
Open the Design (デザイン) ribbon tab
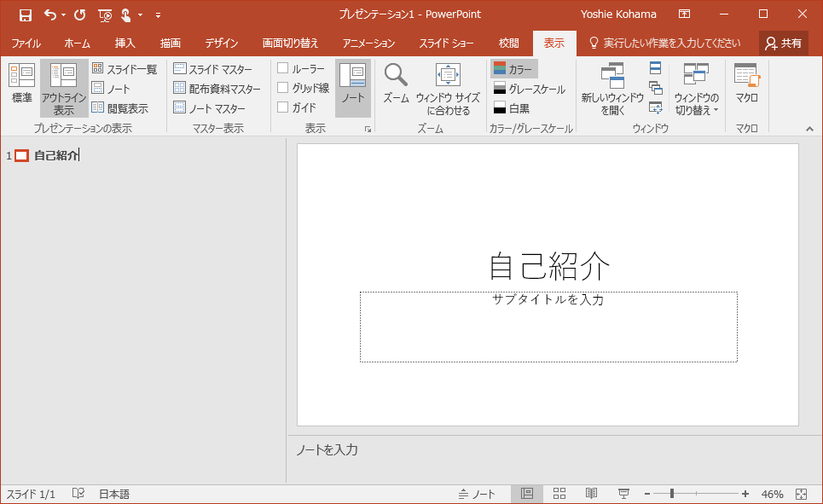pyautogui.click(x=221, y=43)
